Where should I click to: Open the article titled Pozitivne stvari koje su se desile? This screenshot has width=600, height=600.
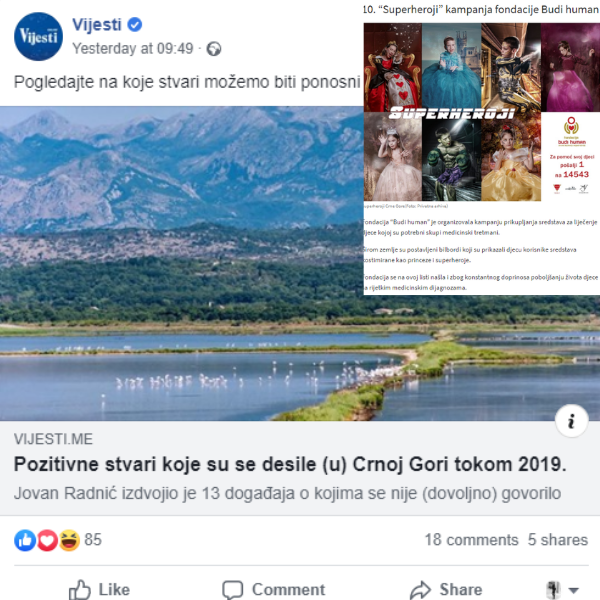[x=290, y=465]
